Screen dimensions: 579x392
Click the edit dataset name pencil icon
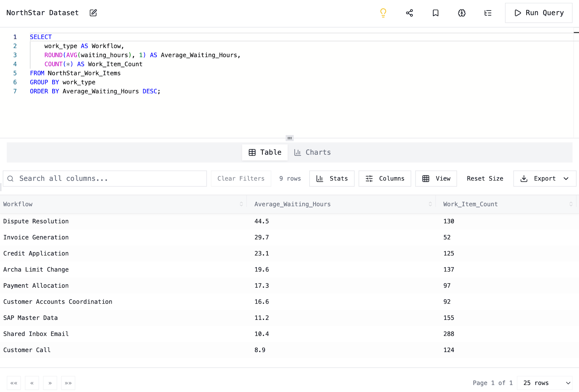(x=93, y=13)
